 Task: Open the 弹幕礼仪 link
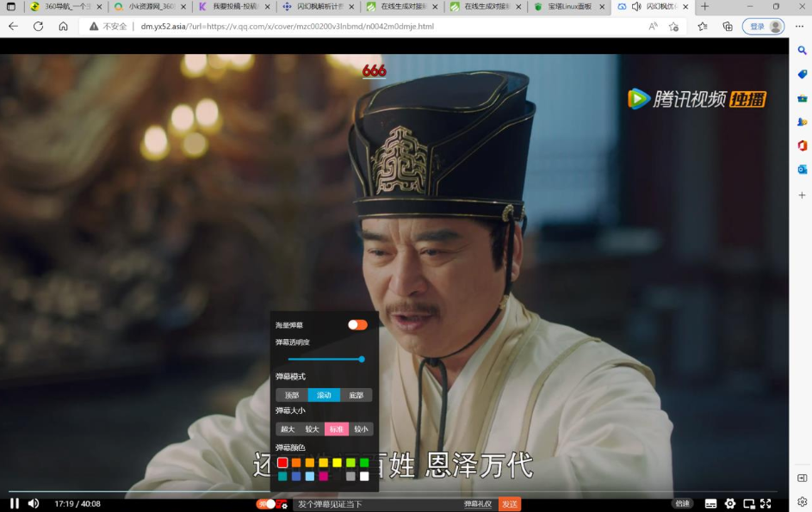click(477, 504)
